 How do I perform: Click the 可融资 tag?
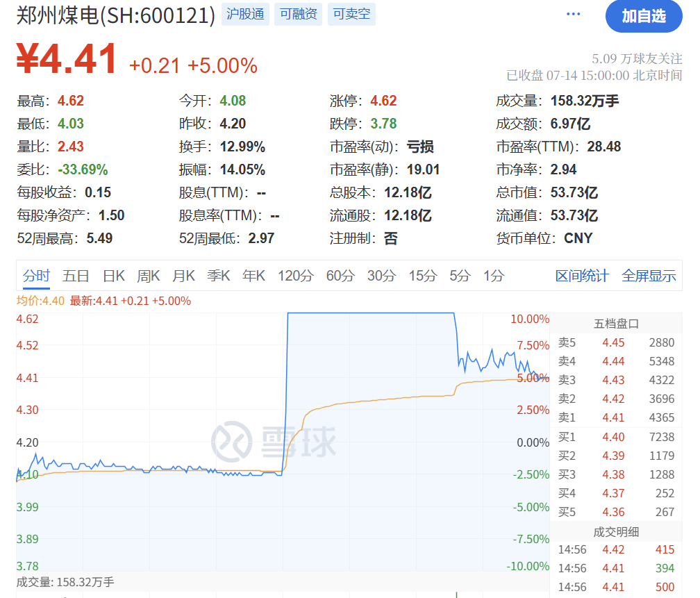(299, 15)
